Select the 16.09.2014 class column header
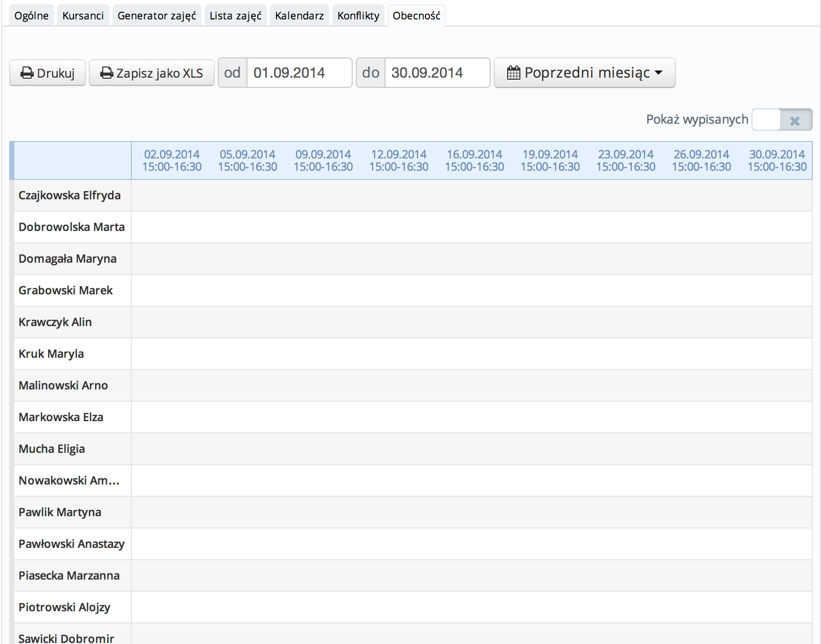This screenshot has width=821, height=644. (474, 160)
